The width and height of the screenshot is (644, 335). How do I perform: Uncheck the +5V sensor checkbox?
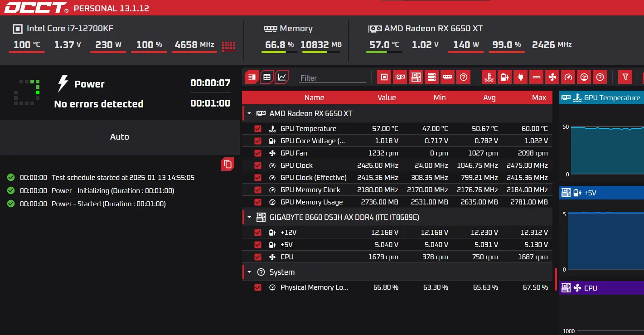pos(258,245)
